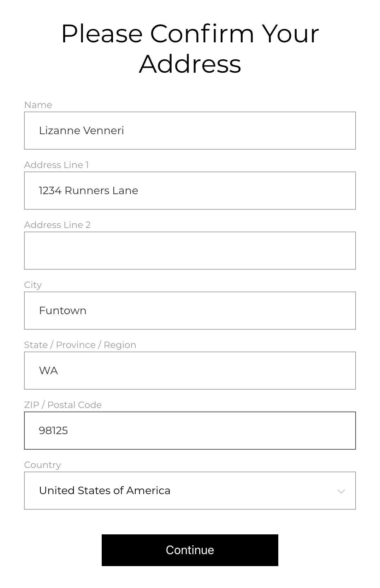The image size is (380, 588).
Task: Click the State / Province / Region label
Action: click(80, 345)
